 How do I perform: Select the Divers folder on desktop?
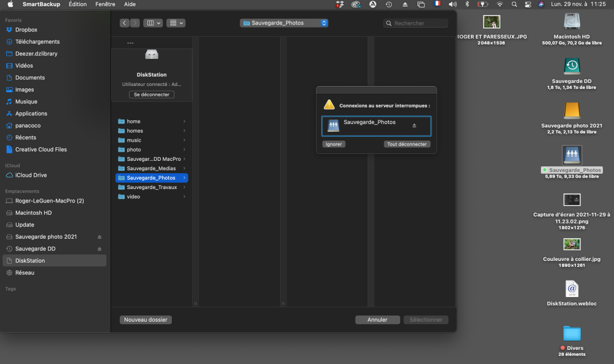pyautogui.click(x=572, y=333)
